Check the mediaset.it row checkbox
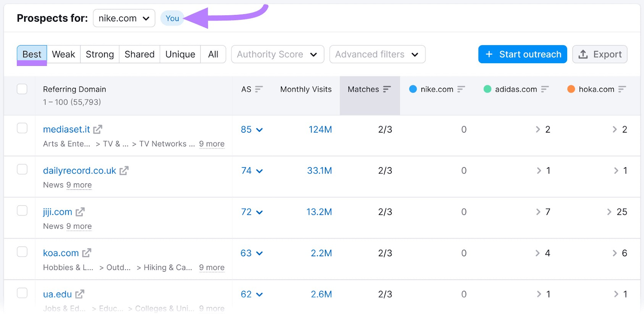 22,128
